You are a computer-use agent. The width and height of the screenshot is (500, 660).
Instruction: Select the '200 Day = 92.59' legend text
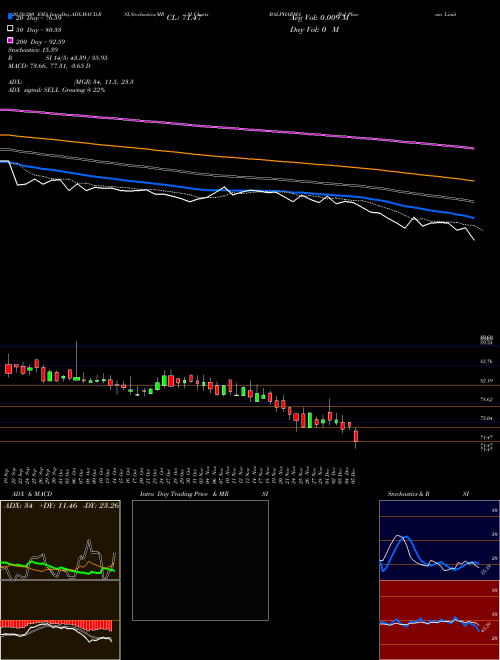[41, 42]
